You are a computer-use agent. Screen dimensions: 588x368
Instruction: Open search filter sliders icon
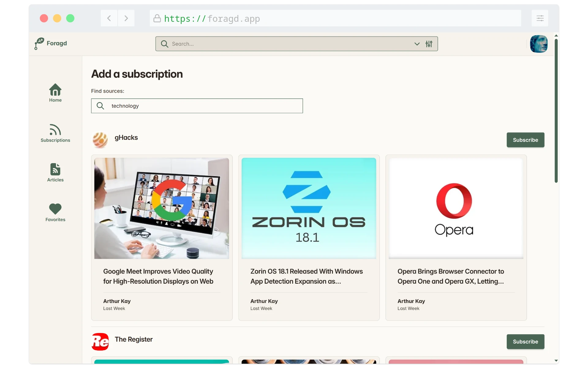pyautogui.click(x=429, y=44)
